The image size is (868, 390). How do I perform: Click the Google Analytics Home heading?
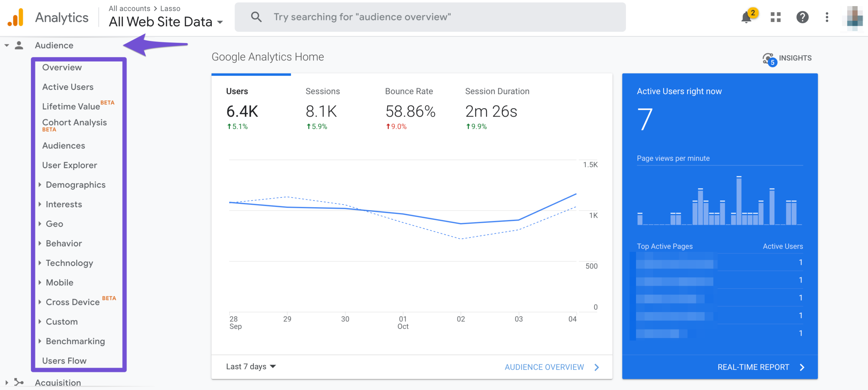click(268, 57)
